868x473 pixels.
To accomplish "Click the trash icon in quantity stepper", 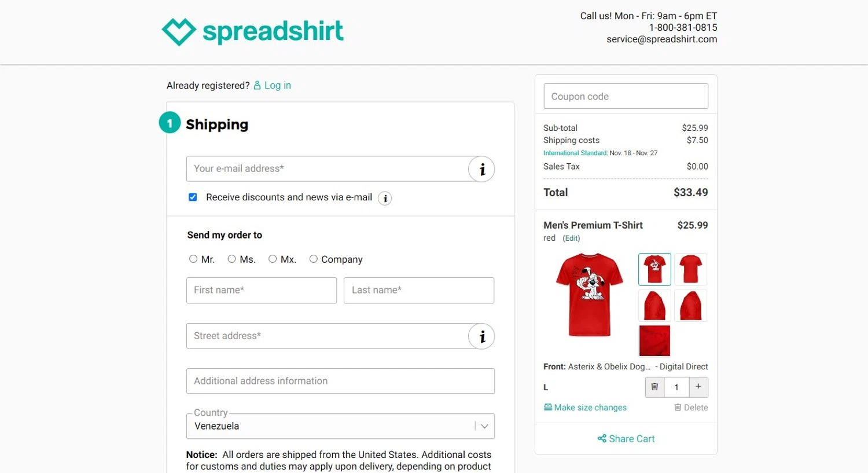I will click(x=654, y=387).
